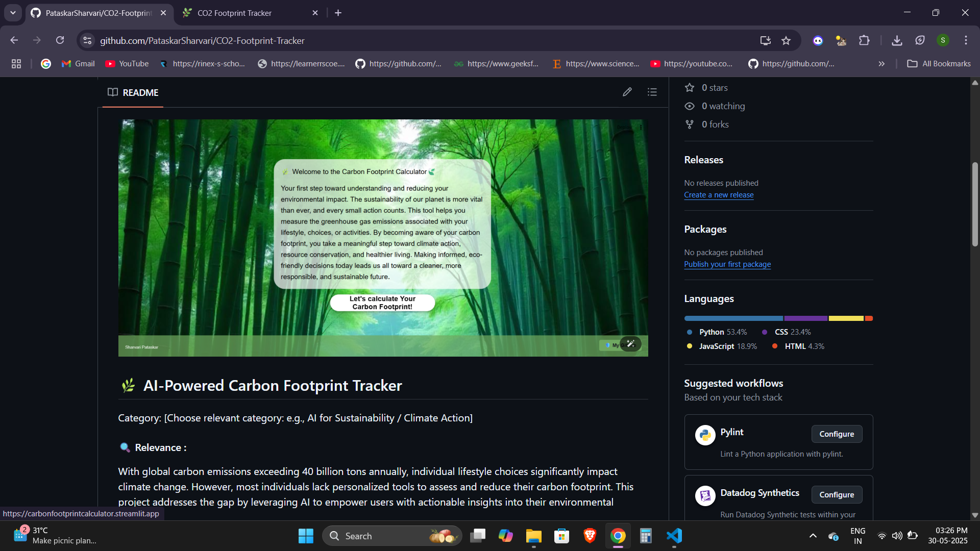Bookmark this page with star icon
The height and width of the screenshot is (551, 980).
tap(786, 41)
